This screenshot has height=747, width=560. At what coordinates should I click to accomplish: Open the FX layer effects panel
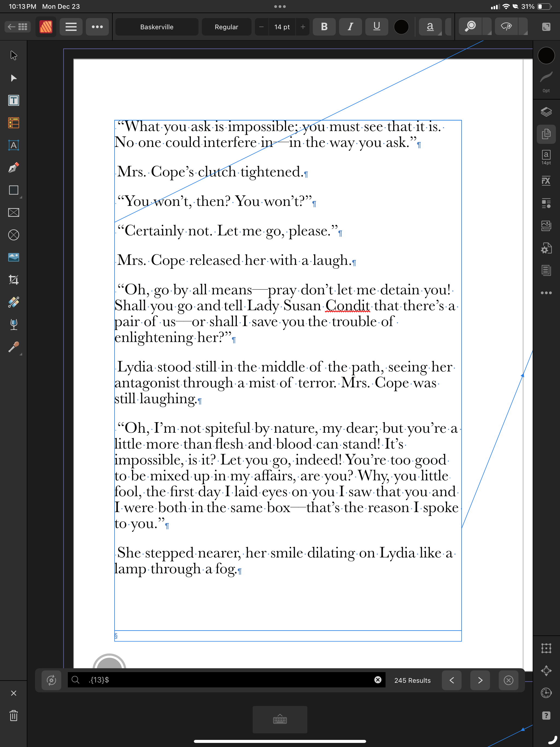coord(546,181)
